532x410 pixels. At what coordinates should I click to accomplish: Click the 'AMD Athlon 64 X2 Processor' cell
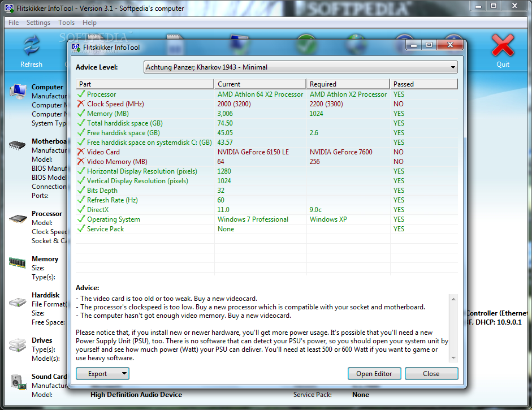click(260, 94)
